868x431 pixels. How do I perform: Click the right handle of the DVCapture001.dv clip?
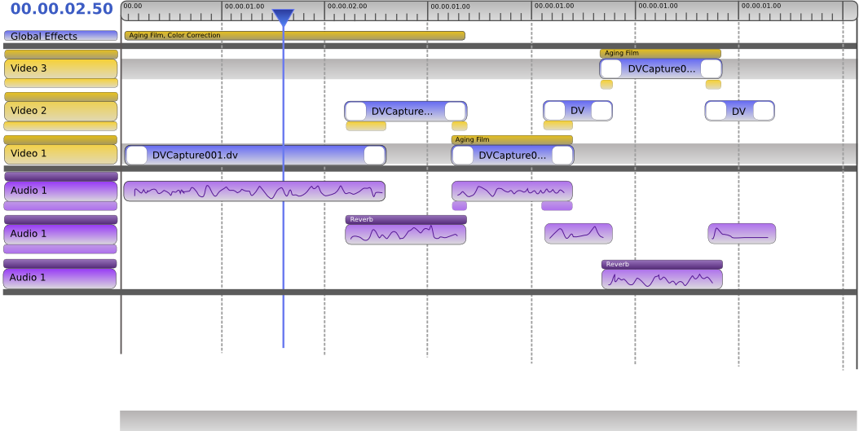point(374,156)
